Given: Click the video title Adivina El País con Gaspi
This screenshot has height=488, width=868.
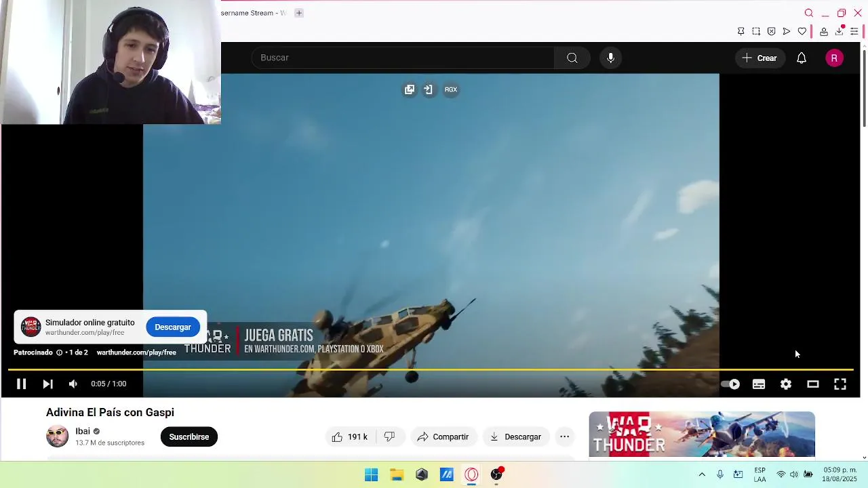Looking at the screenshot, I should [110, 412].
